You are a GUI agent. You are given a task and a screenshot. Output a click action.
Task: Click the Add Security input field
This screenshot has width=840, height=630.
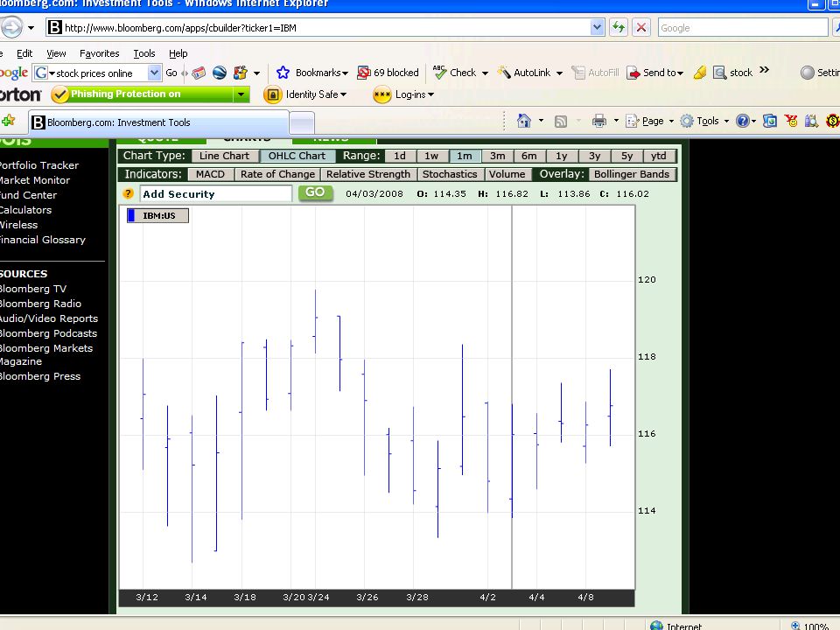216,193
